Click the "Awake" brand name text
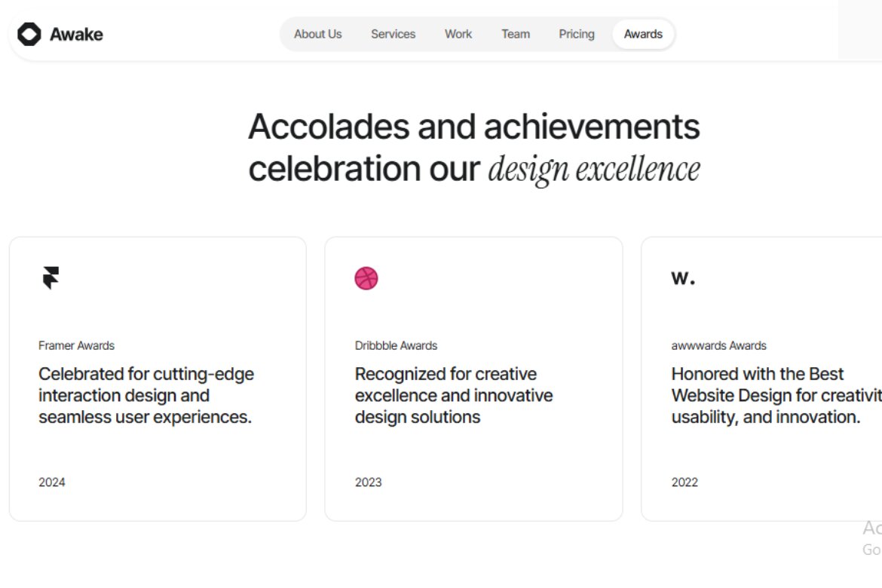The height and width of the screenshot is (588, 882). (76, 34)
